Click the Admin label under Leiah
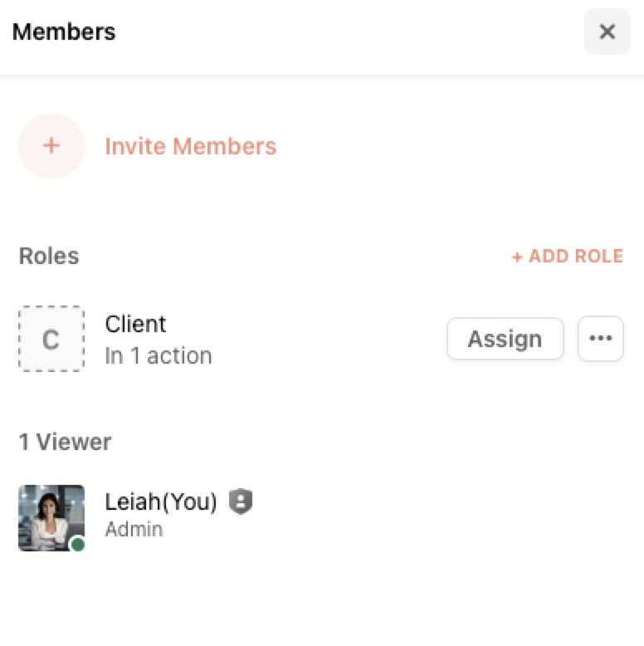The height and width of the screenshot is (646, 644). 134,530
